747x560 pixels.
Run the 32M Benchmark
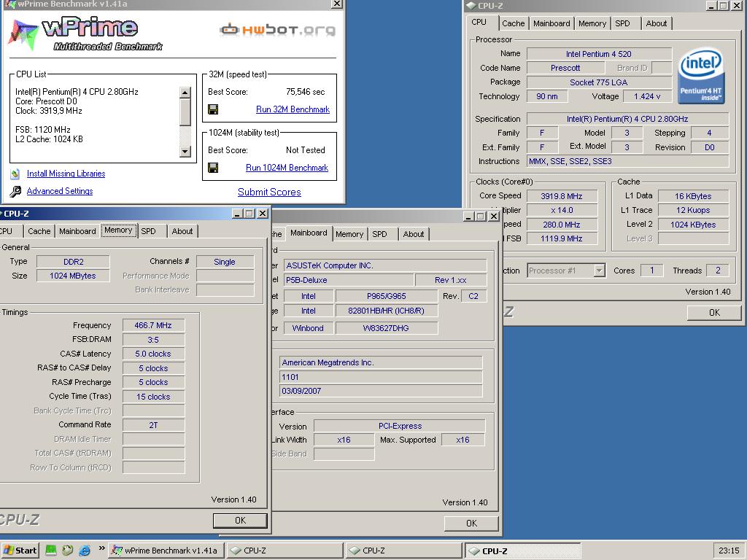(293, 109)
